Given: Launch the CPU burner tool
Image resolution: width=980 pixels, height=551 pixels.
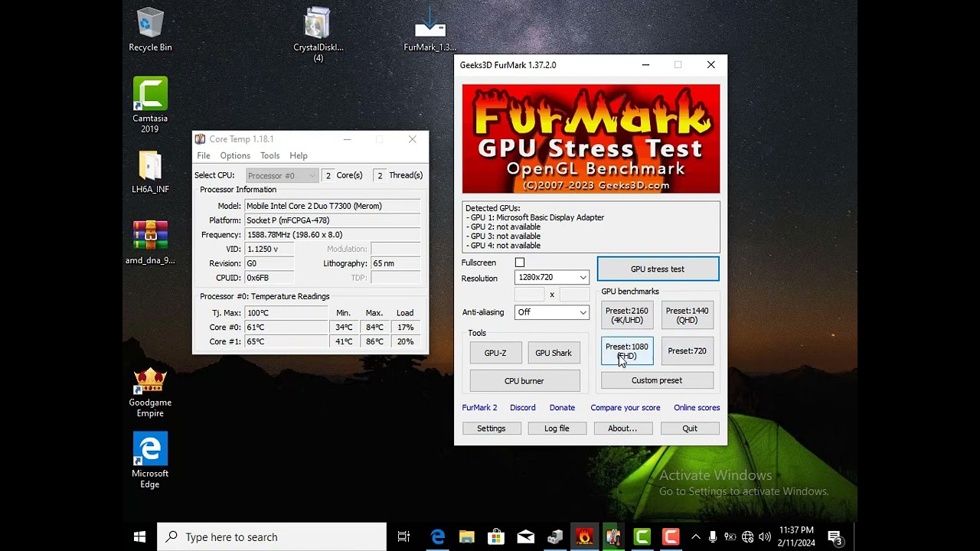Looking at the screenshot, I should coord(524,381).
